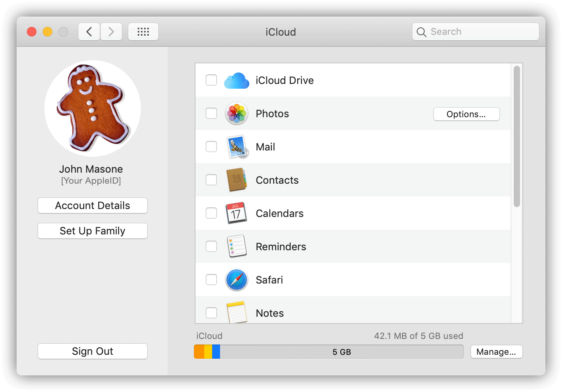Click the Photos pinwheel icon

[x=237, y=114]
